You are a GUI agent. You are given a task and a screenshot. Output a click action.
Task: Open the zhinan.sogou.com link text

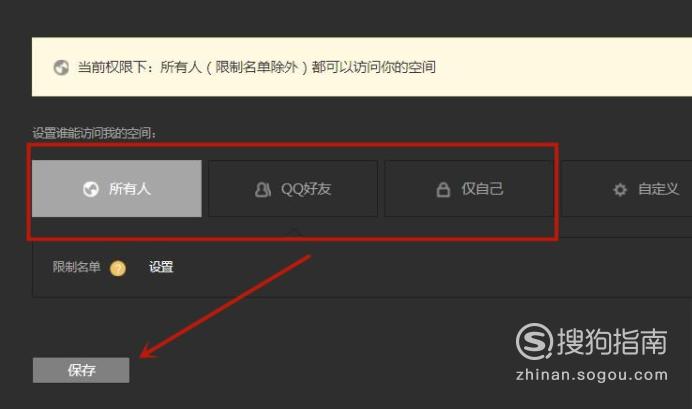(592, 375)
